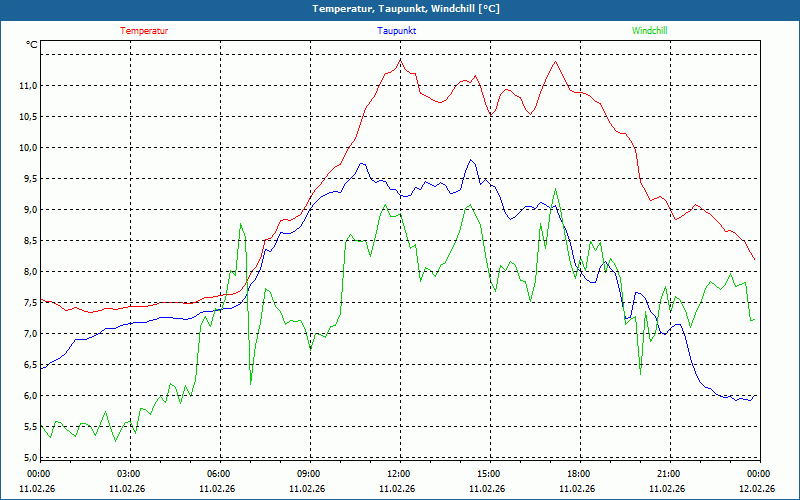
Task: Select the 21:00 time axis label
Action: click(x=668, y=474)
